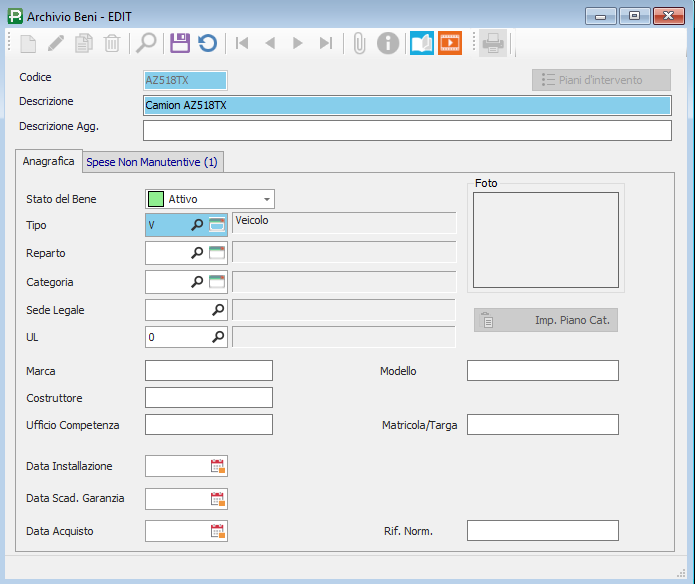Screen dimensions: 695x584
Task: Click the Save floppy disk icon
Action: point(179,43)
